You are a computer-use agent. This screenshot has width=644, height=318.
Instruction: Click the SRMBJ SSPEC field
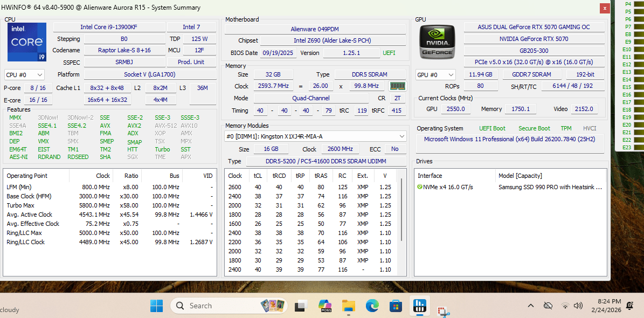(x=124, y=62)
